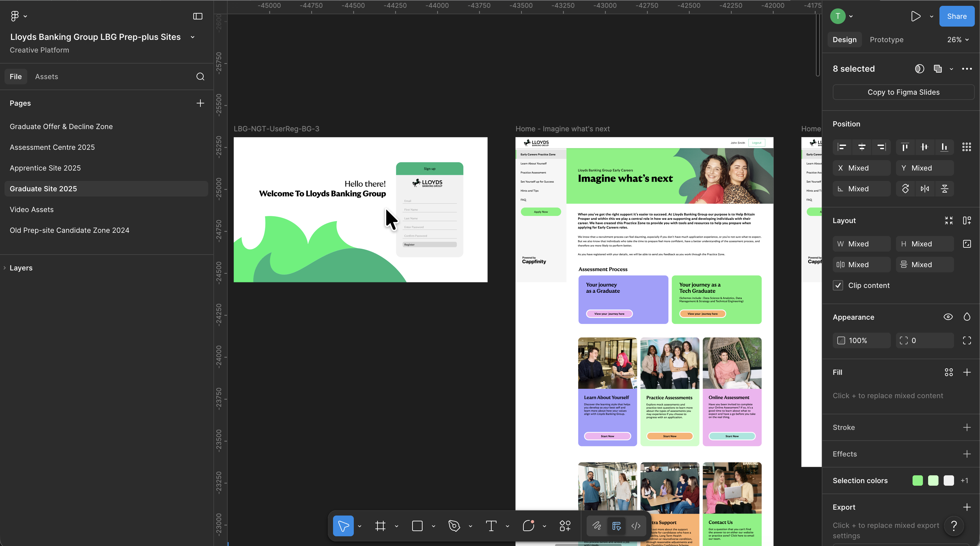Click align vertical centers icon
Viewport: 980px width, 546px height.
click(x=925, y=147)
